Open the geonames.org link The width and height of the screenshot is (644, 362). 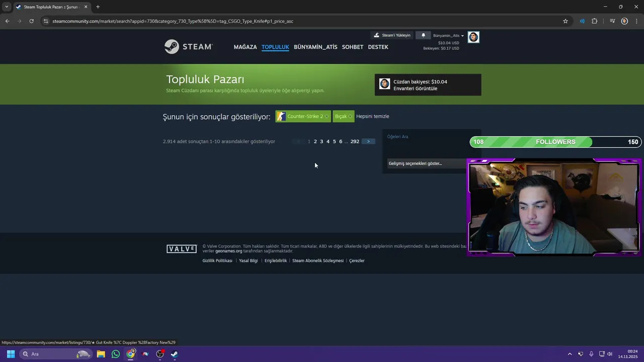coord(228,251)
